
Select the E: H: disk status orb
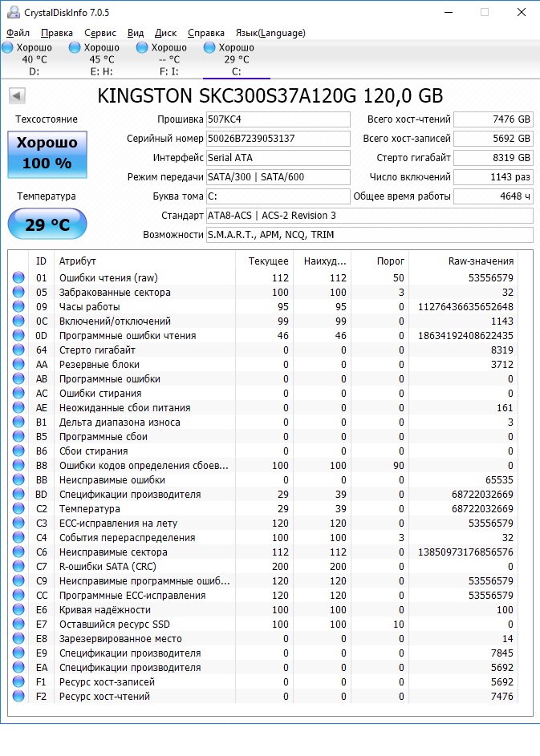(x=75, y=47)
